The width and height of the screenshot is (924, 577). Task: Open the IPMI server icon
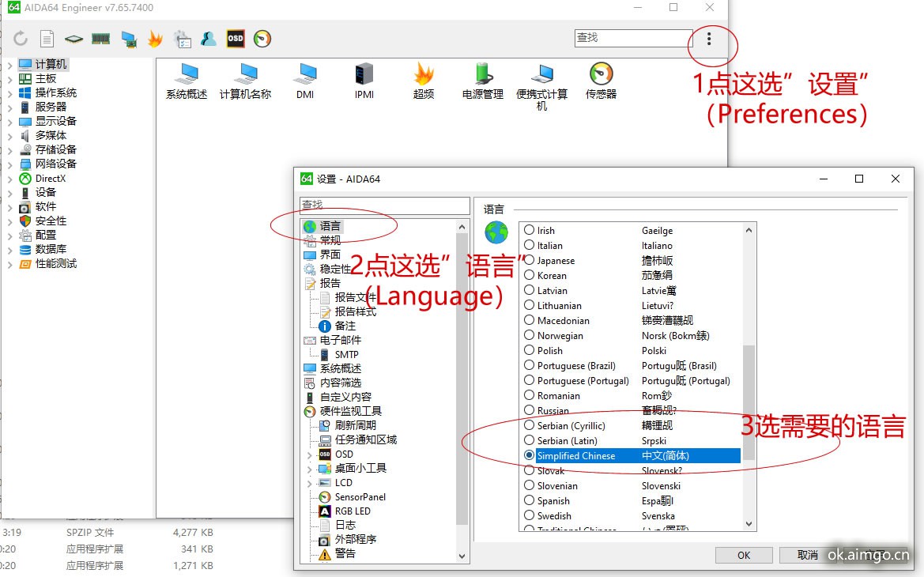coord(364,81)
